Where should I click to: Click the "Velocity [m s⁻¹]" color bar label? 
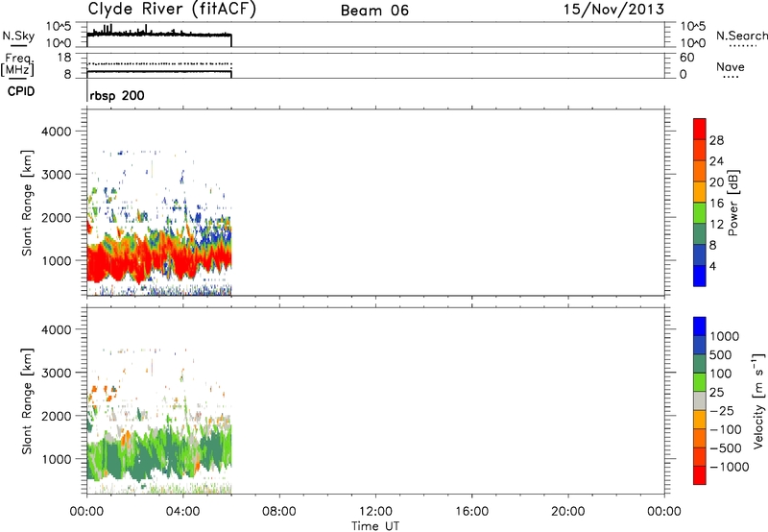[758, 400]
